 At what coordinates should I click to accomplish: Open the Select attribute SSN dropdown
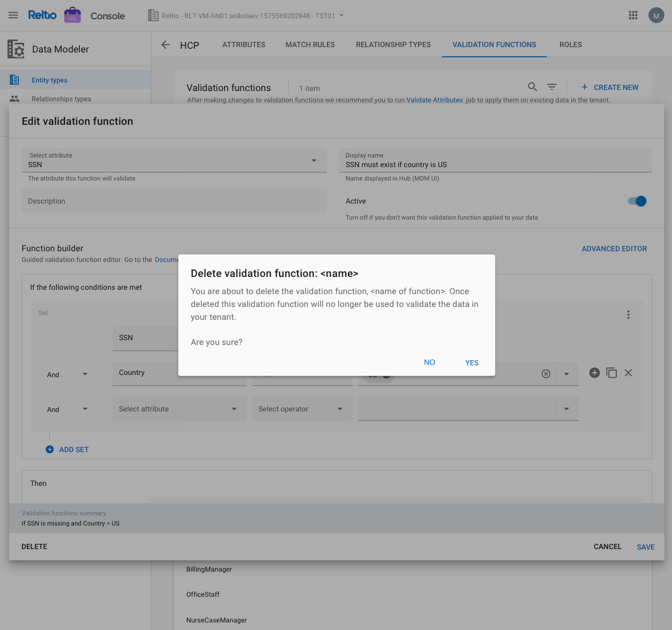(x=174, y=160)
